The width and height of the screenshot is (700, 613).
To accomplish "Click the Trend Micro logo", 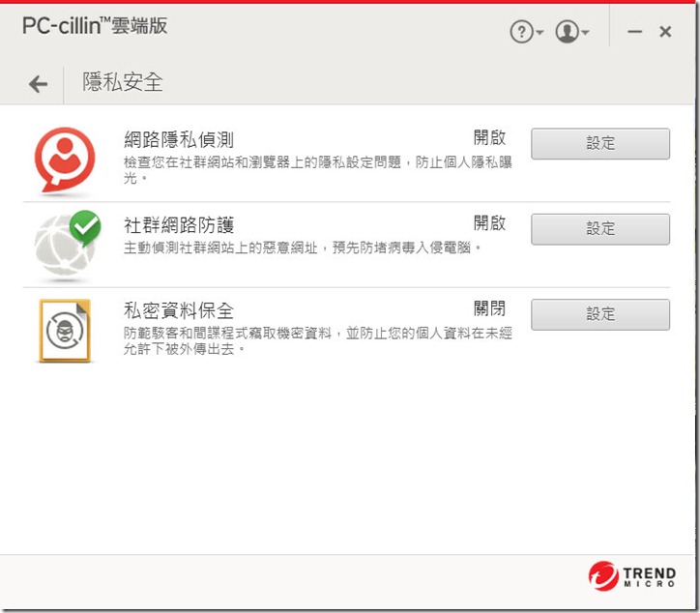I will pyautogui.click(x=631, y=576).
